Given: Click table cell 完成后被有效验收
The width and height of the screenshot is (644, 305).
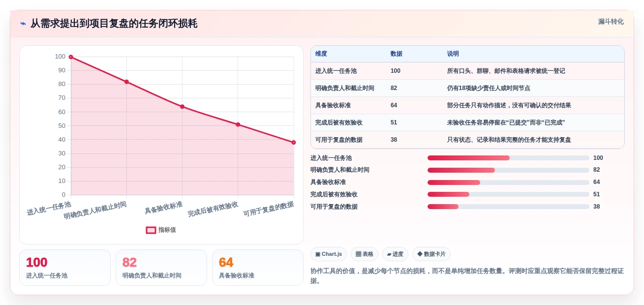Looking at the screenshot, I should (339, 122).
